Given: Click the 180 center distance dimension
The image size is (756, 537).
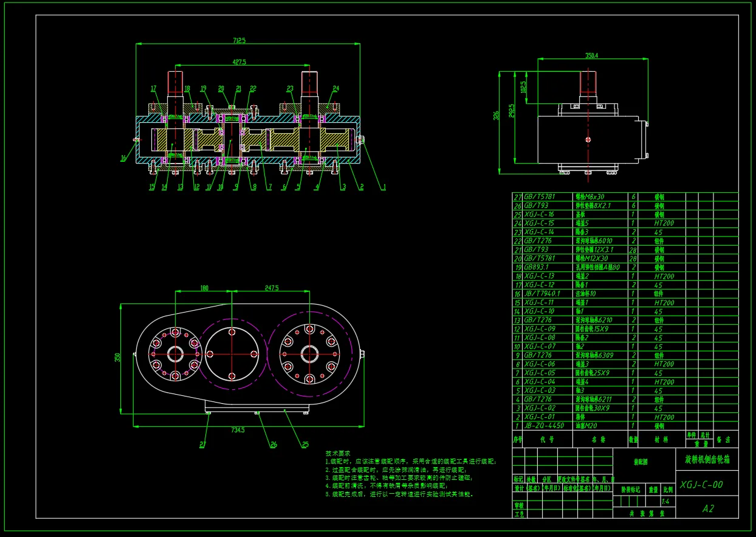Looking at the screenshot, I should (204, 288).
